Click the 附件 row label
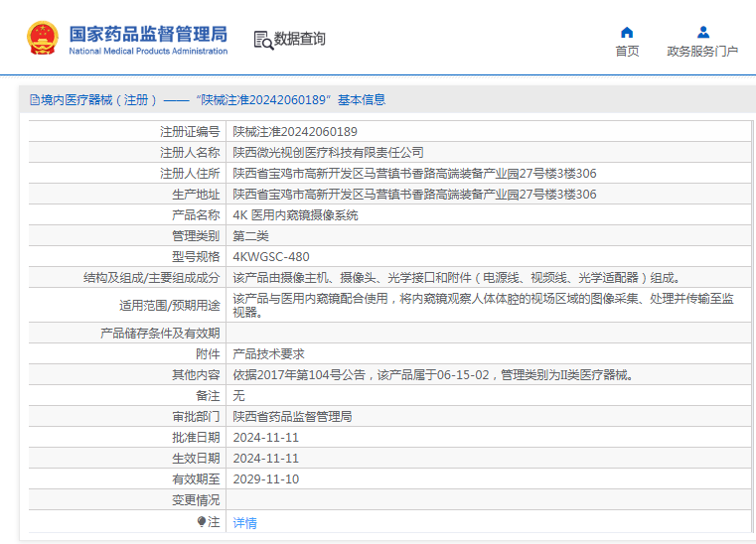 coord(208,354)
